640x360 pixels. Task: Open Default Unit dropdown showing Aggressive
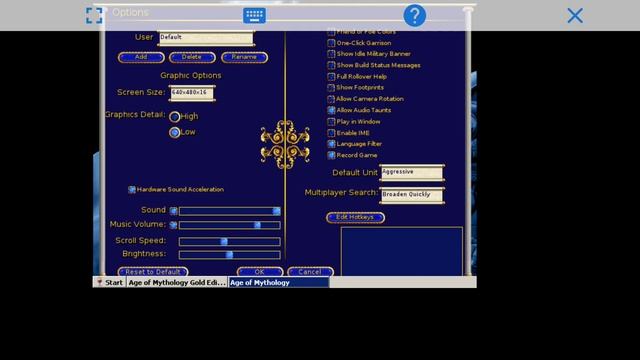[412, 173]
